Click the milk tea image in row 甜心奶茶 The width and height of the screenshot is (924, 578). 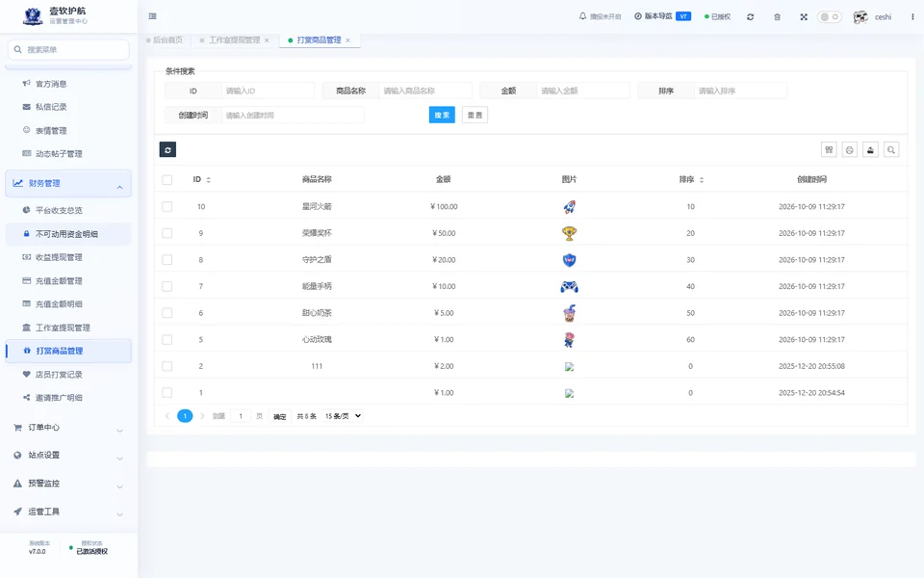(x=569, y=313)
